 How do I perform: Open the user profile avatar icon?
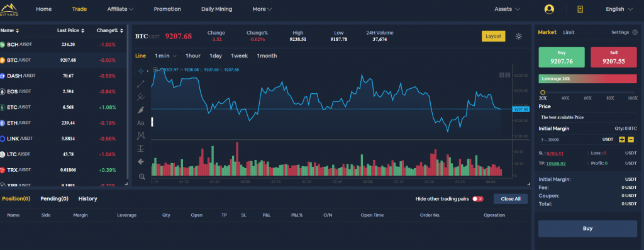(549, 9)
